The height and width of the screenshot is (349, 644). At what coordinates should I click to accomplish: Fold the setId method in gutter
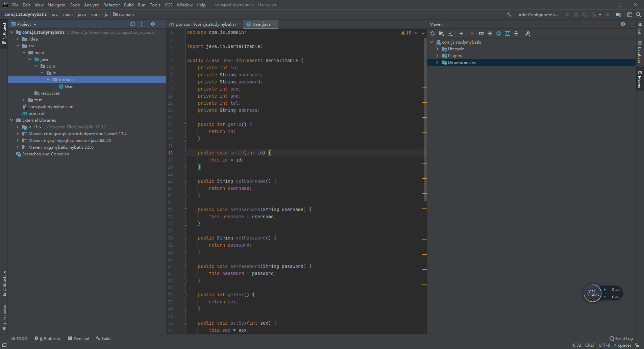tap(185, 153)
